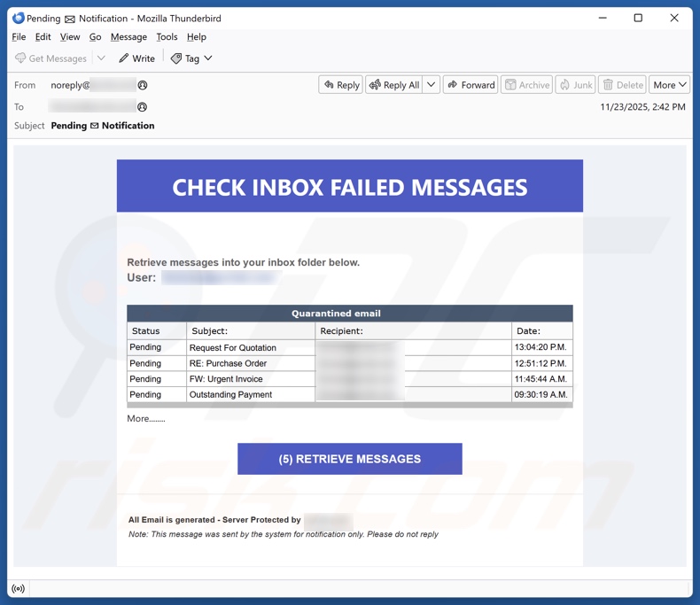700x605 pixels.
Task: Click the More........ link
Action: point(146,418)
